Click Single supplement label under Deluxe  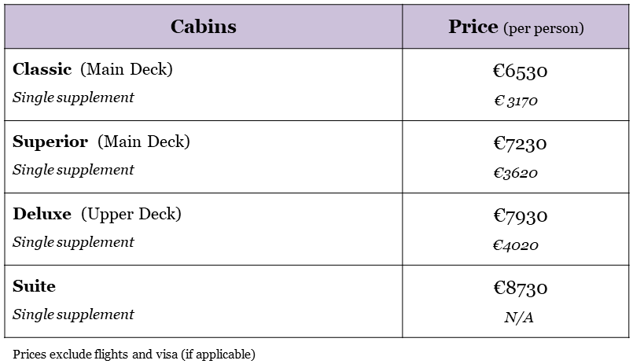(x=73, y=242)
